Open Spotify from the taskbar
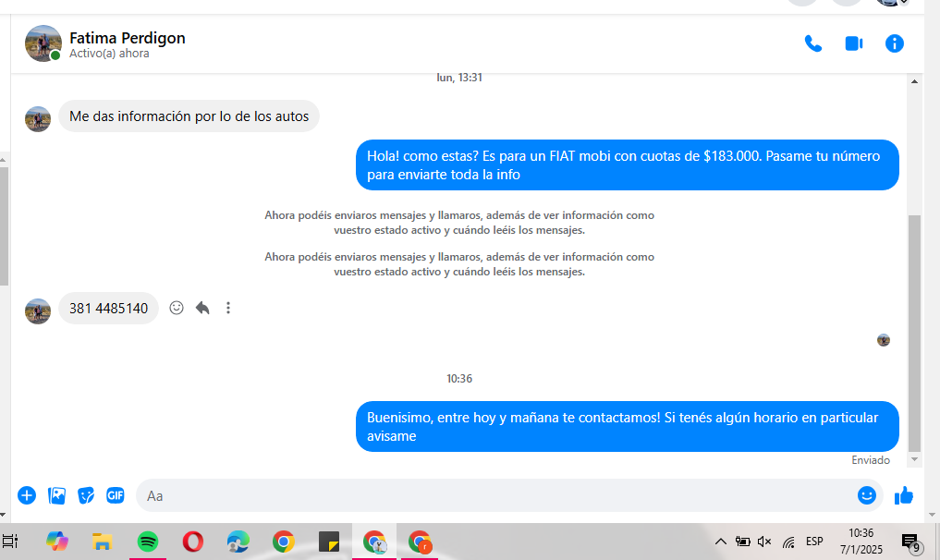Image resolution: width=940 pixels, height=560 pixels. point(147,542)
